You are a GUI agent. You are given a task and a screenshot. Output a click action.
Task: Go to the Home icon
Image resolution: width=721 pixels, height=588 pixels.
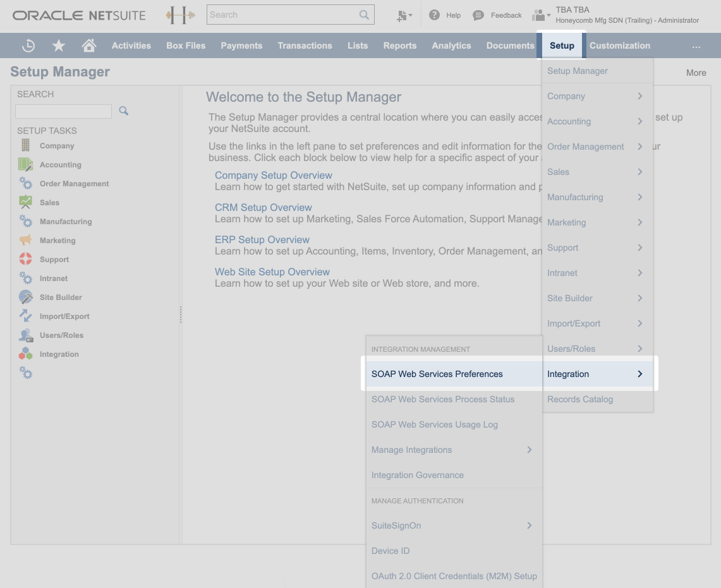click(x=88, y=45)
